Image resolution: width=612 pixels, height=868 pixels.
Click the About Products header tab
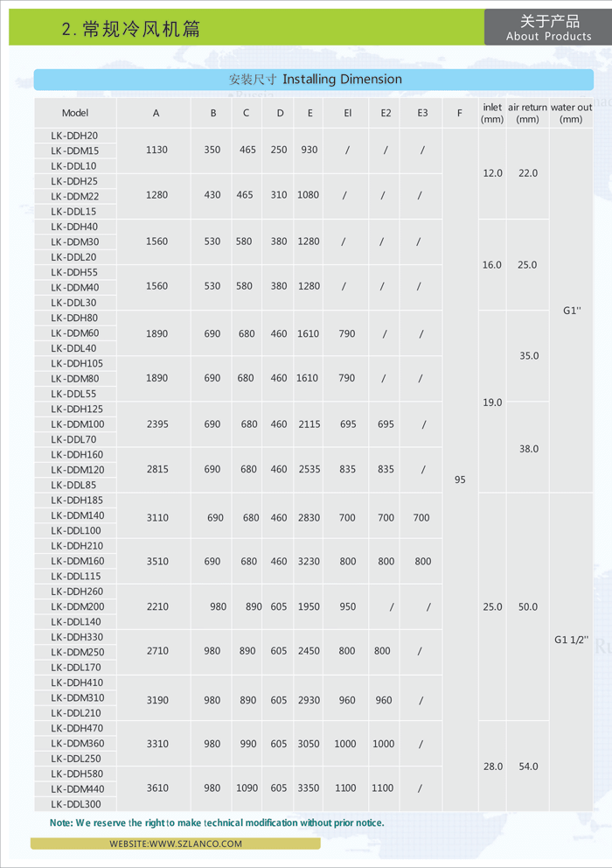tap(548, 28)
